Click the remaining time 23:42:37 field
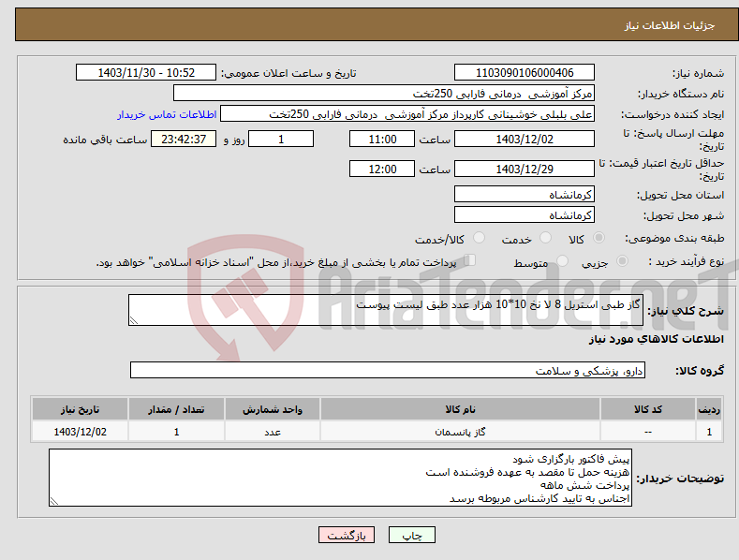 [184, 139]
